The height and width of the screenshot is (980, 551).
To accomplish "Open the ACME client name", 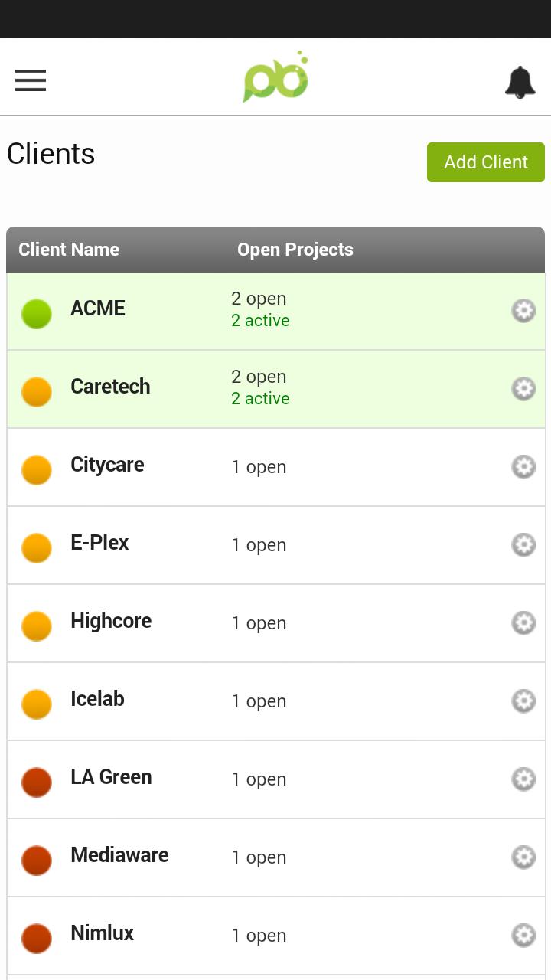I will (x=98, y=309).
